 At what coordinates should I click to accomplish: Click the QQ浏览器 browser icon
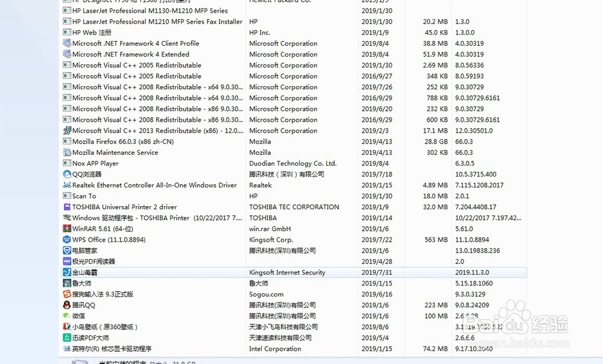tap(67, 174)
